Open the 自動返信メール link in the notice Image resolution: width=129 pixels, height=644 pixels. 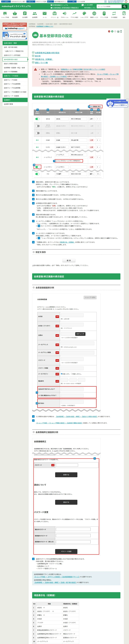coord(66,69)
